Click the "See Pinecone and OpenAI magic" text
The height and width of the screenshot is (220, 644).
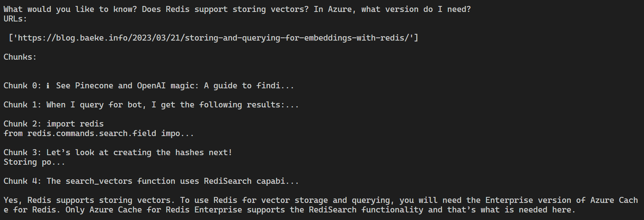point(127,86)
